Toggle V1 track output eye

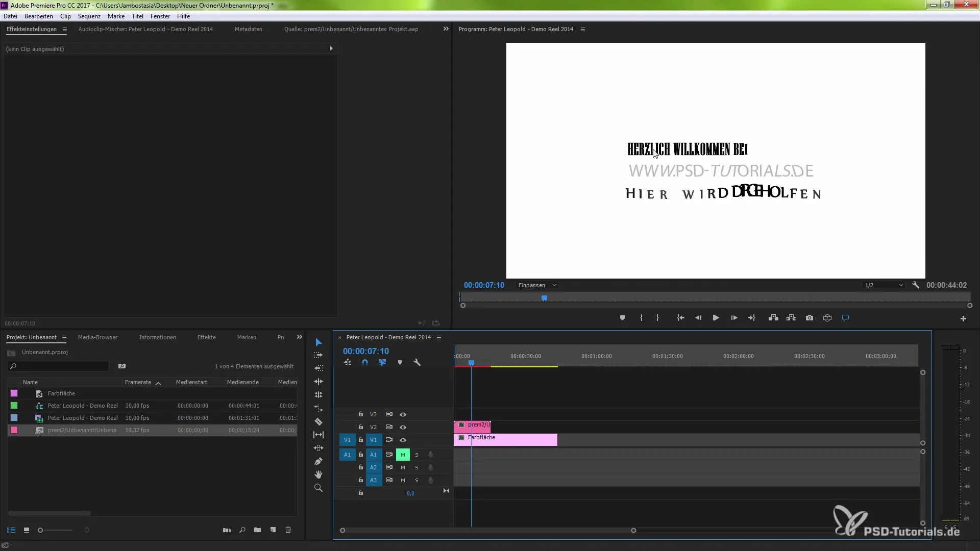point(403,440)
